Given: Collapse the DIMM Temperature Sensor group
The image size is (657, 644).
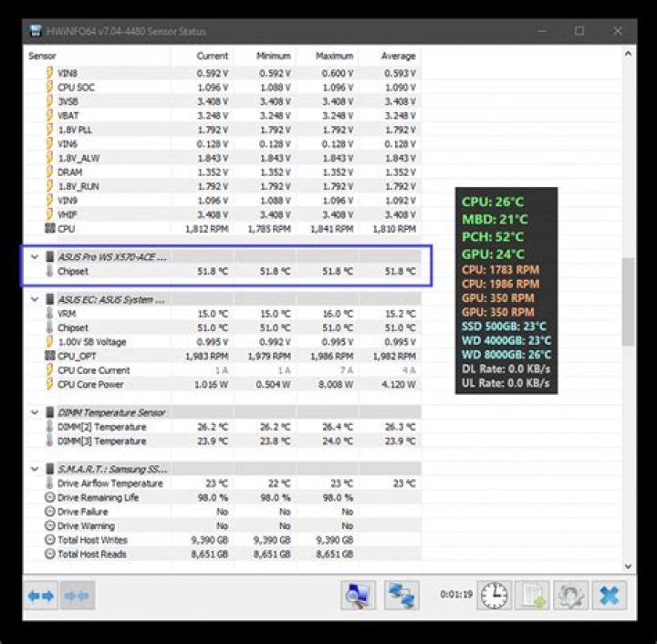Looking at the screenshot, I should click(x=35, y=413).
